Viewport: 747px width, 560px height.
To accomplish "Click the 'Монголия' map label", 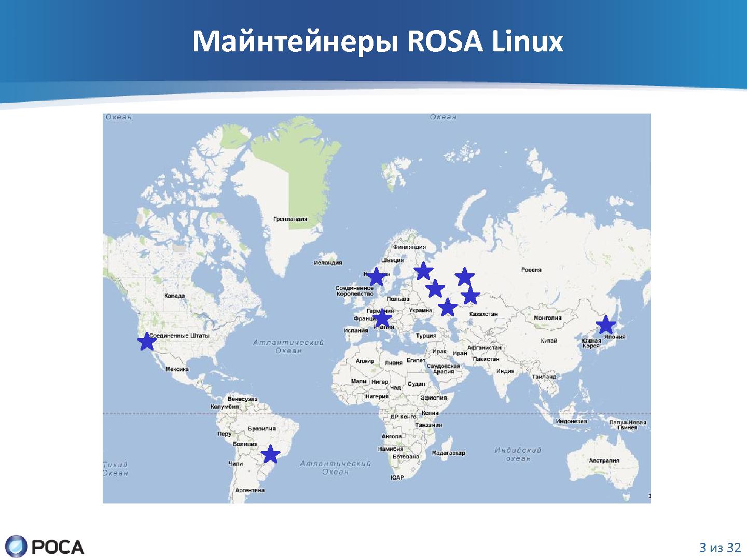I will point(548,318).
